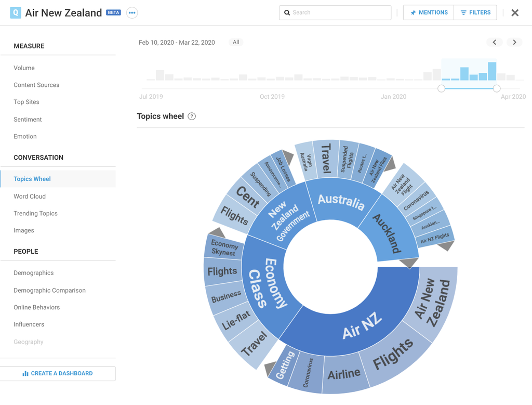This screenshot has height=405, width=532.
Task: Switch to Trending Topics view
Action: (35, 214)
